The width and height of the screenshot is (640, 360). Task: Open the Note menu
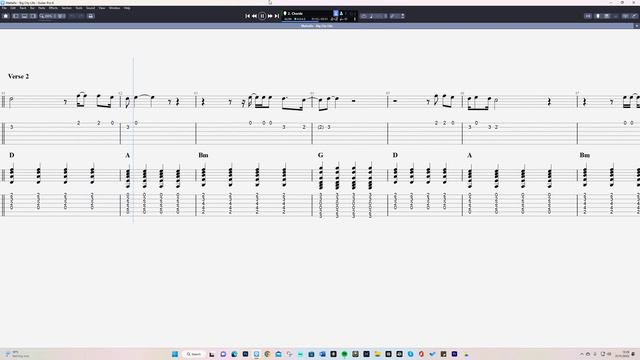(x=42, y=8)
